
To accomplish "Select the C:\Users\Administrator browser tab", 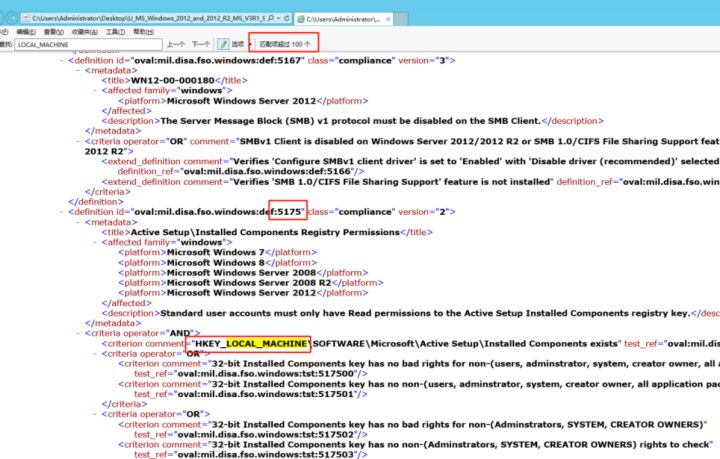I will point(342,19).
